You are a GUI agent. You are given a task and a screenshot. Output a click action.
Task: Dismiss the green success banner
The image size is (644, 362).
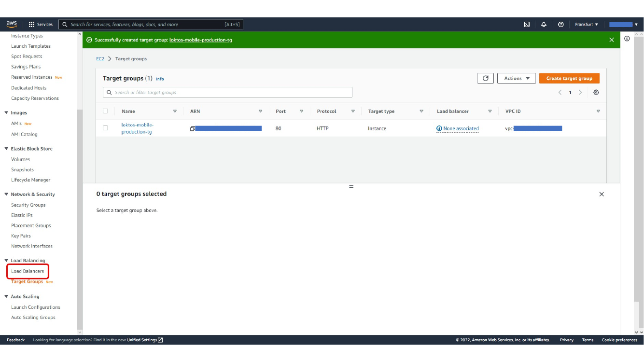point(612,40)
